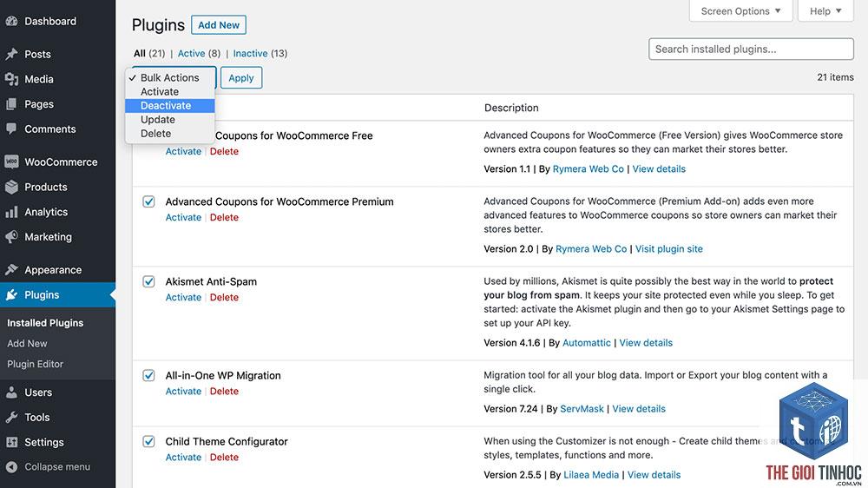
Task: Click the Pages icon in sidebar
Action: 11,104
